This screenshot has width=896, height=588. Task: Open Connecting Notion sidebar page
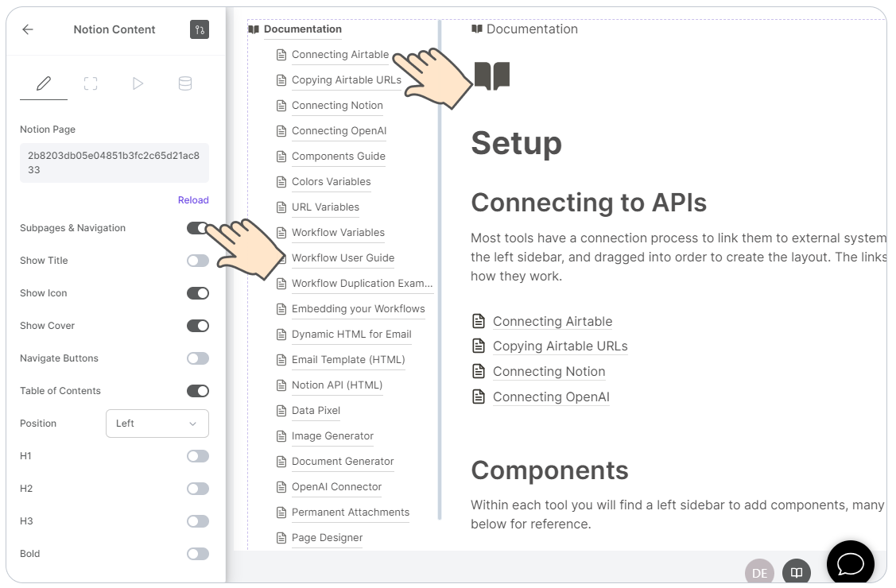point(337,106)
